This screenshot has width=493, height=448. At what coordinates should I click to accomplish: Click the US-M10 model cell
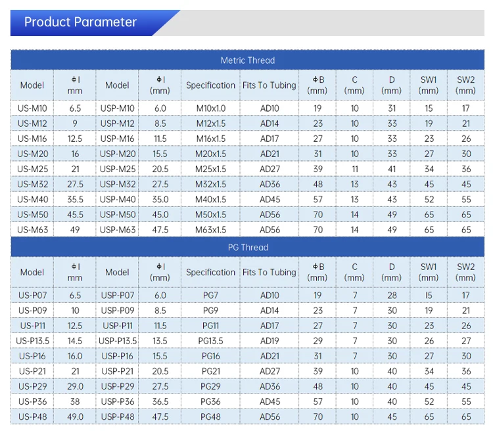(x=32, y=108)
